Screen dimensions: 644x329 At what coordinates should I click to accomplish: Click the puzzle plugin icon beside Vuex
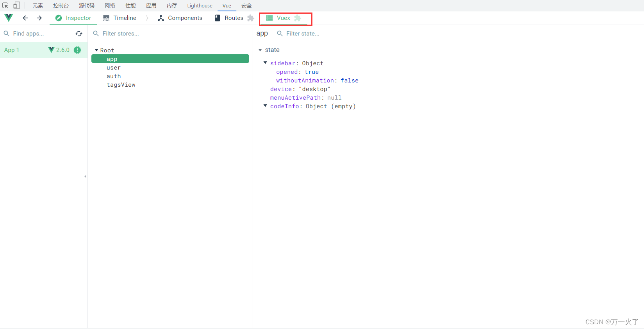[298, 18]
